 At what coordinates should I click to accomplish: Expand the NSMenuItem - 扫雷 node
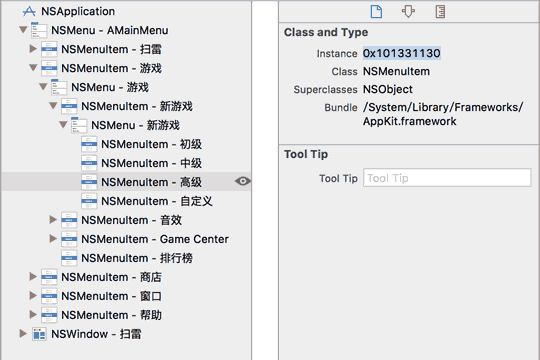(33, 49)
